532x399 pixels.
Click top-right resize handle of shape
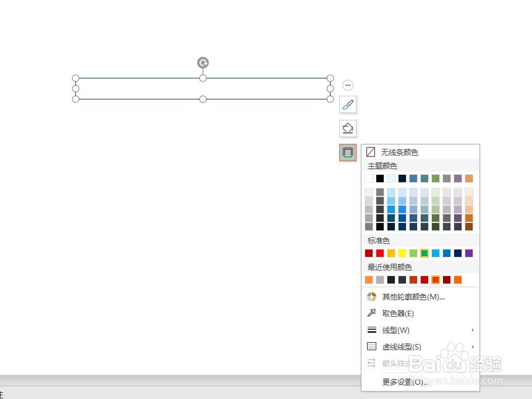pos(330,78)
